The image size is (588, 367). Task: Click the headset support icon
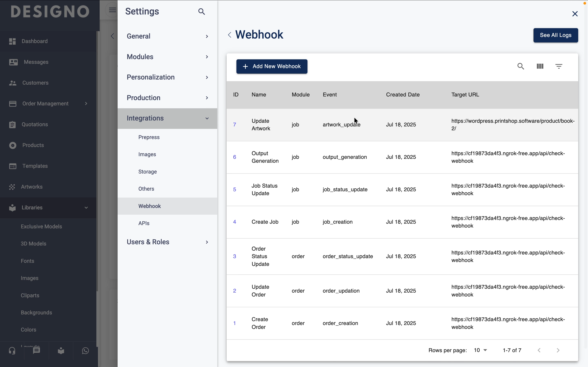pyautogui.click(x=12, y=351)
